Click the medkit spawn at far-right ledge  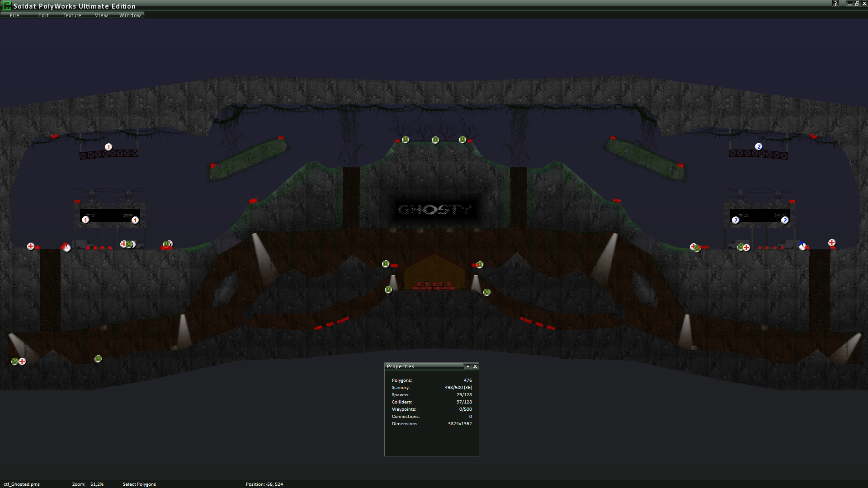click(x=832, y=243)
